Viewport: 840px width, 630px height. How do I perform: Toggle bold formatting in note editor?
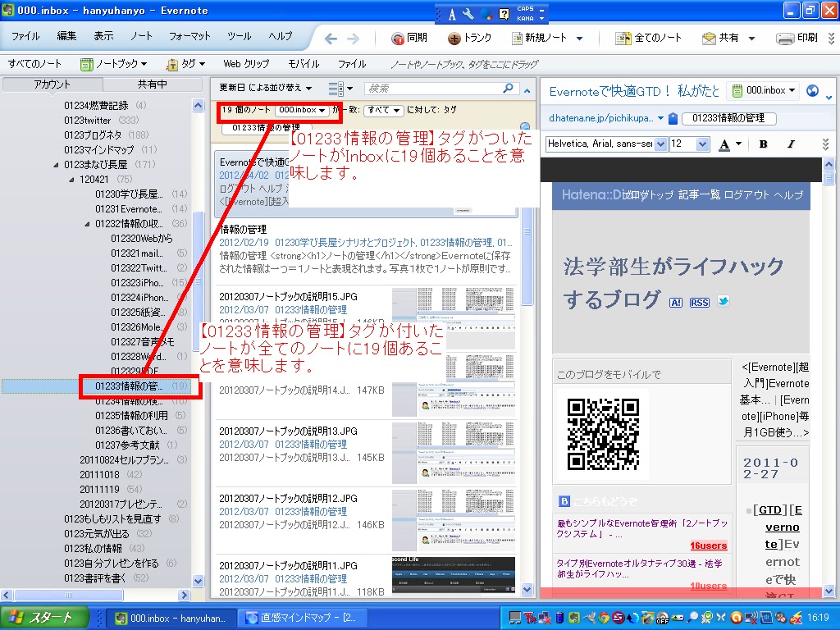click(764, 144)
